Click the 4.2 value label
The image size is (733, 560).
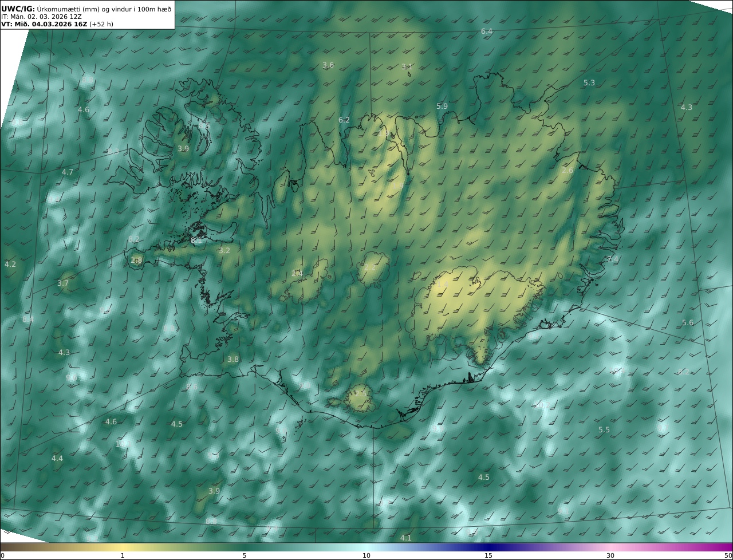pos(10,265)
